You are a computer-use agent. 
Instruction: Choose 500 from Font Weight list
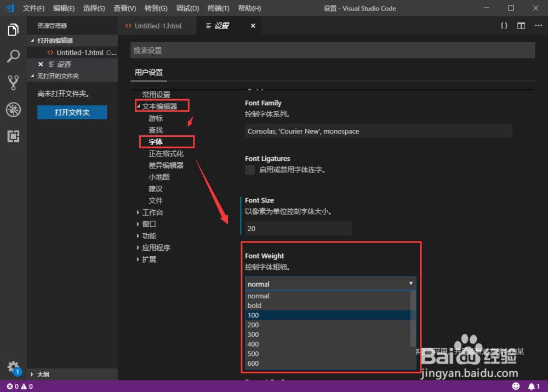coord(328,354)
